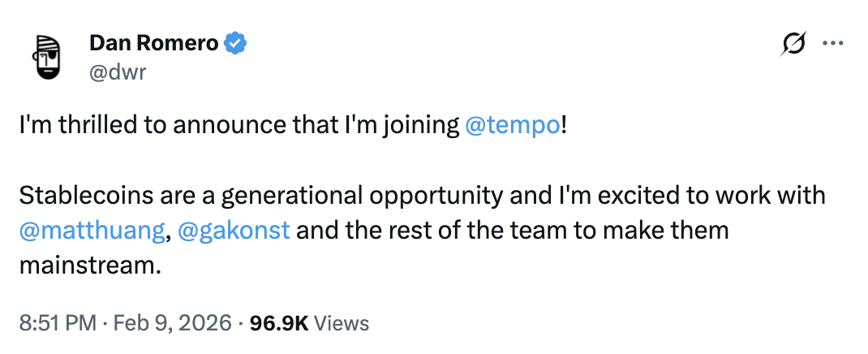Click the Grok slashed-circle icon
The image size is (868, 354).
pyautogui.click(x=793, y=45)
